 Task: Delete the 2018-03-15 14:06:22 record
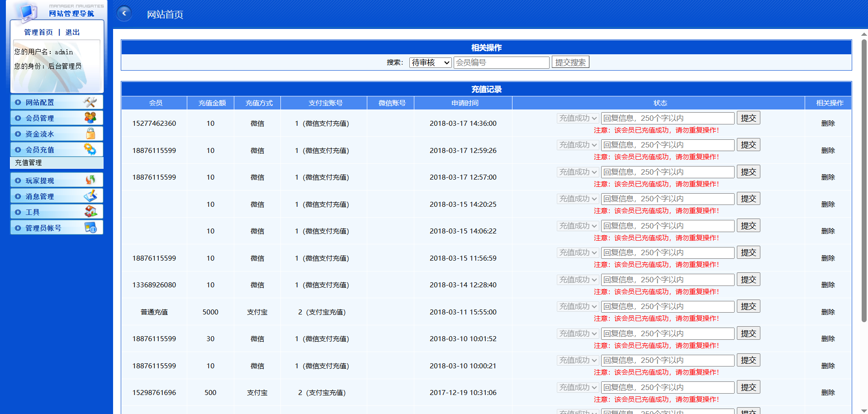828,231
